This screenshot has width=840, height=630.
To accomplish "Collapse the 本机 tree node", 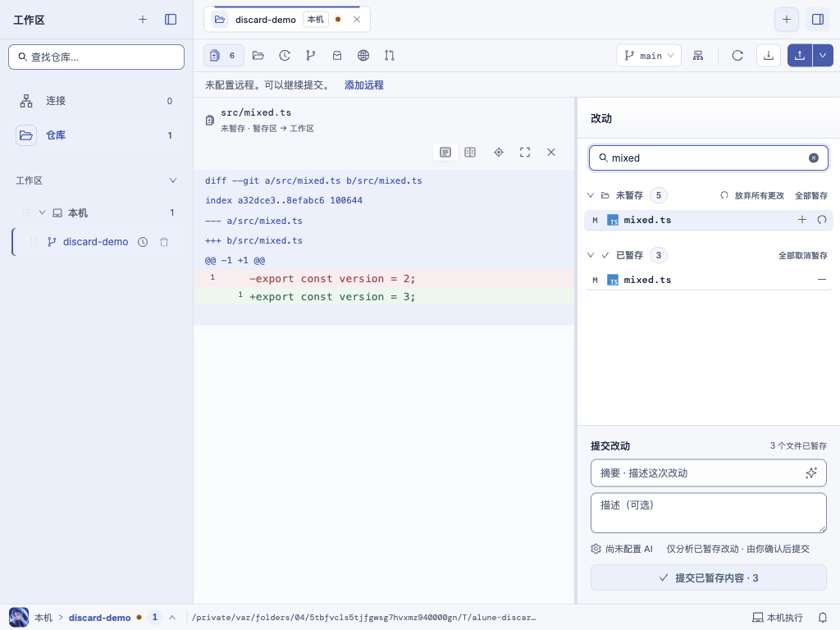I will (x=42, y=212).
